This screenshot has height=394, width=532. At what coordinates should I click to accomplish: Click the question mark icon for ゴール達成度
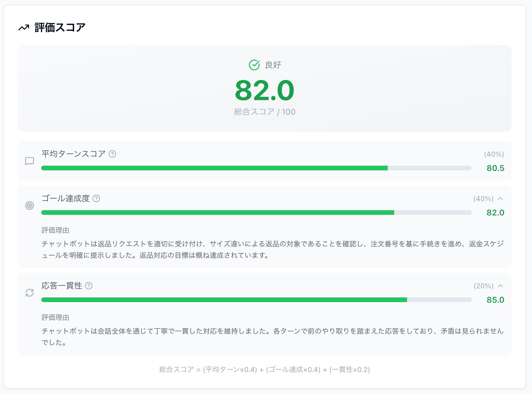pyautogui.click(x=96, y=198)
